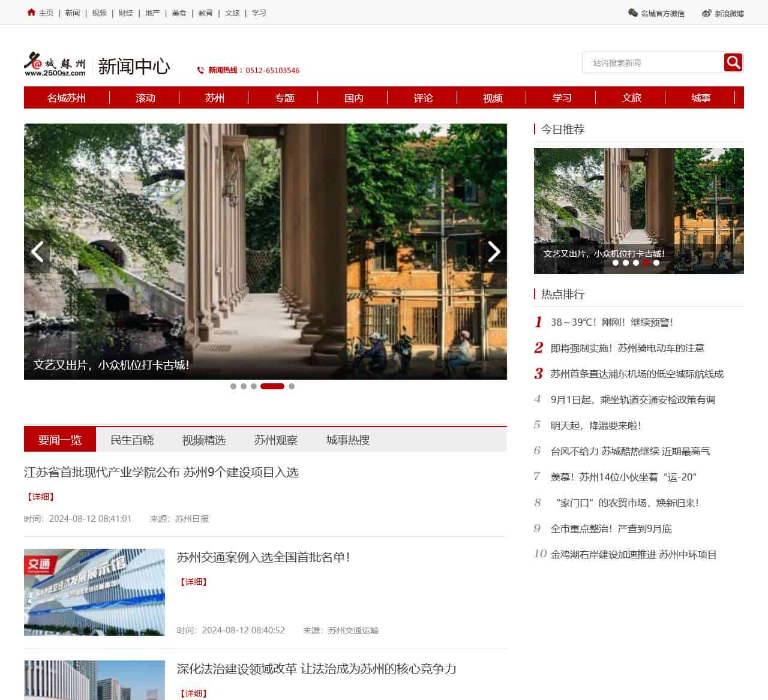Click 地产 link in the top bar
Image resolution: width=768 pixels, height=700 pixels.
(x=152, y=13)
